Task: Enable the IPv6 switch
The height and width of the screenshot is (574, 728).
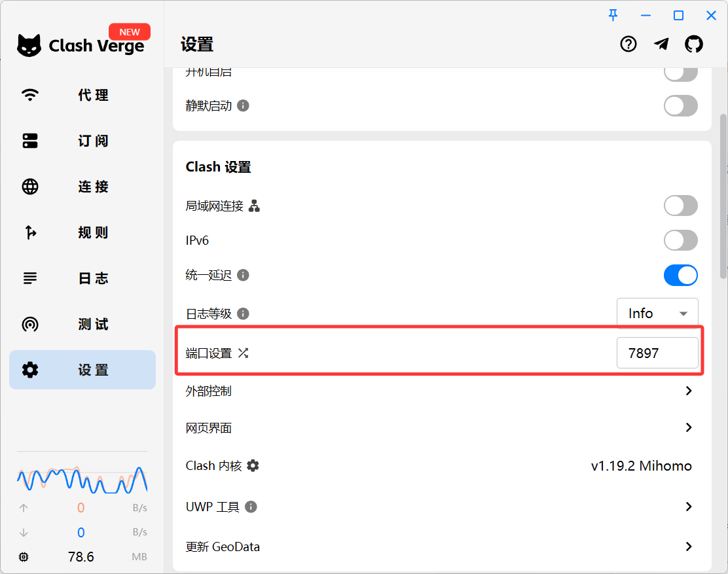Action: pos(681,240)
